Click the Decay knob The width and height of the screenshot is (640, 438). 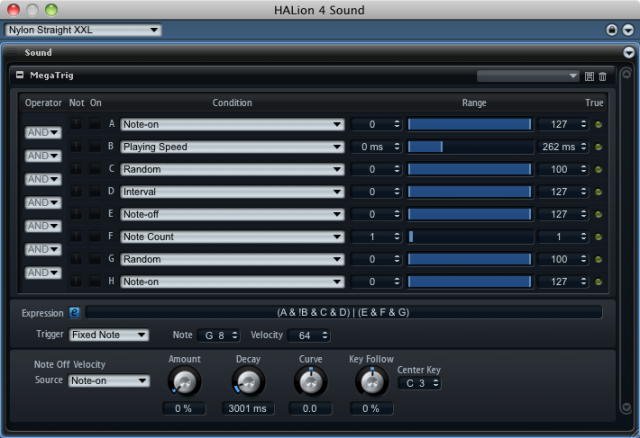point(248,381)
